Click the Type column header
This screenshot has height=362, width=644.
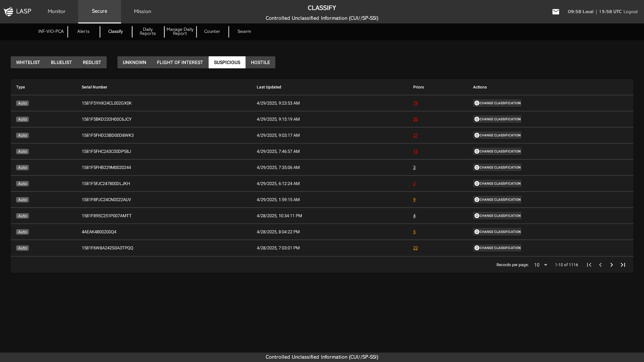pos(20,87)
